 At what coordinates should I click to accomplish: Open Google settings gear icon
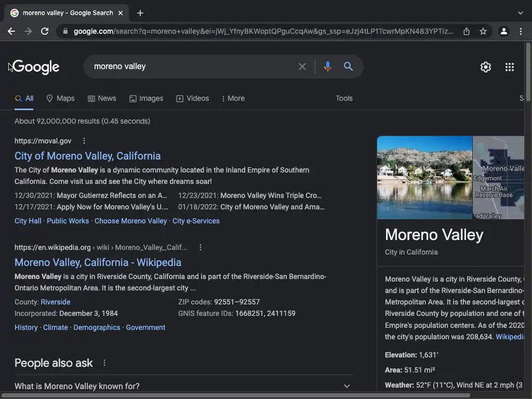(x=486, y=67)
